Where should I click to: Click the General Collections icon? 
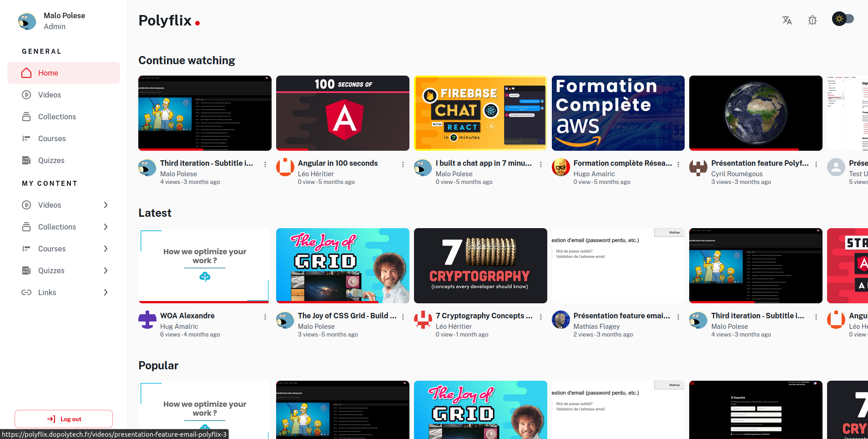pos(26,117)
